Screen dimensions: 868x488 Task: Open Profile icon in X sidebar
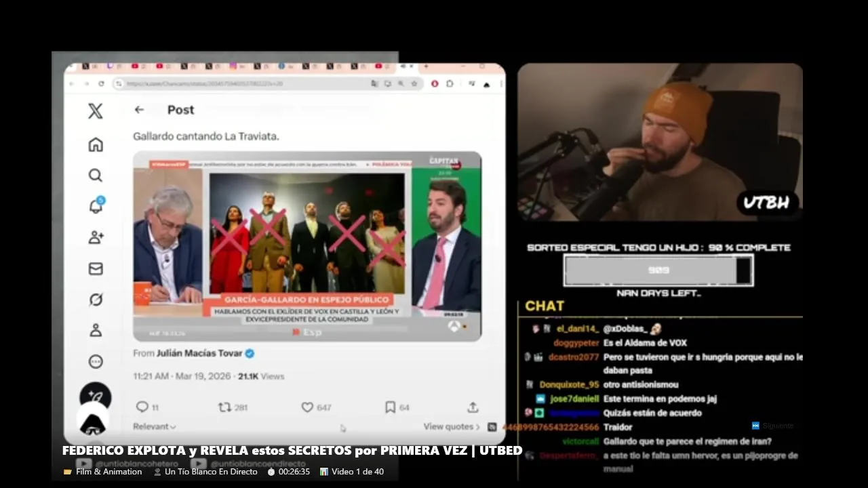(96, 331)
